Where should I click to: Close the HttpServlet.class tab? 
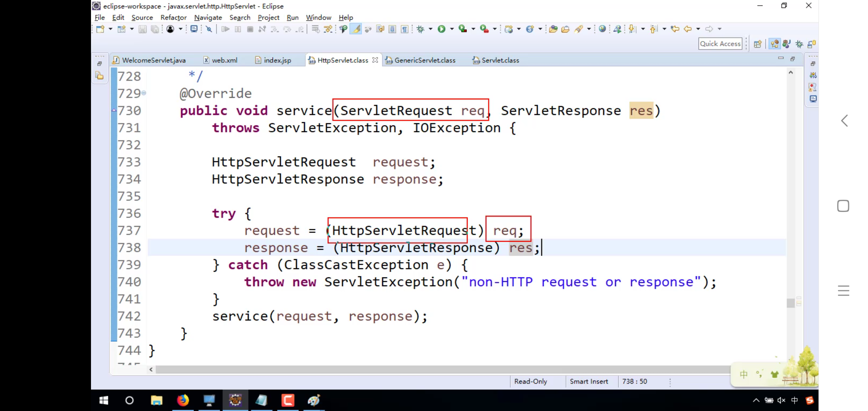(x=375, y=60)
